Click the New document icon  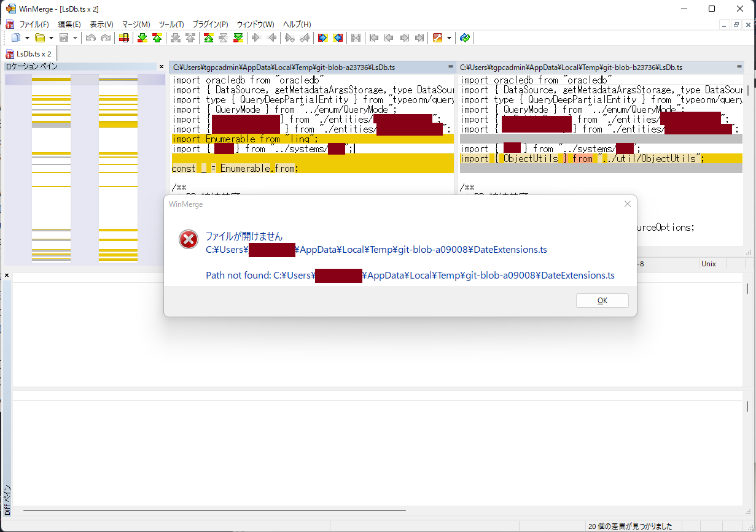[x=17, y=38]
